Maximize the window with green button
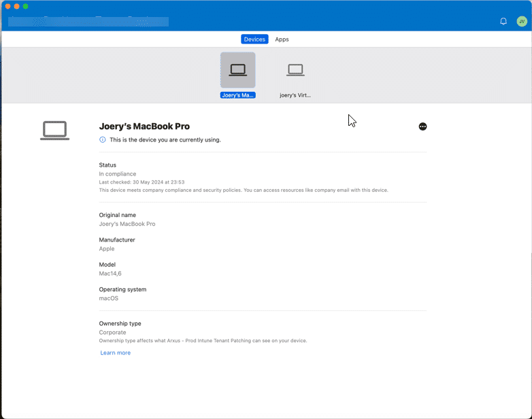This screenshot has height=419, width=532. tap(25, 6)
